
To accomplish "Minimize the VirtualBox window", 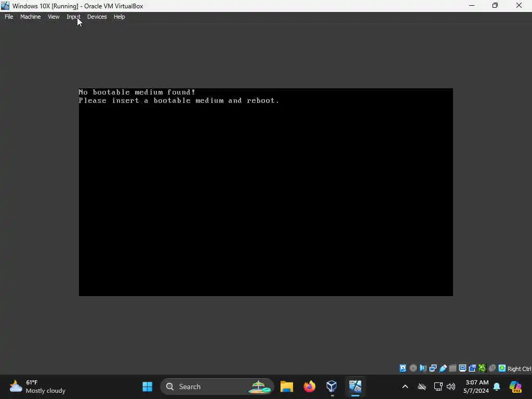I will coord(472,5).
